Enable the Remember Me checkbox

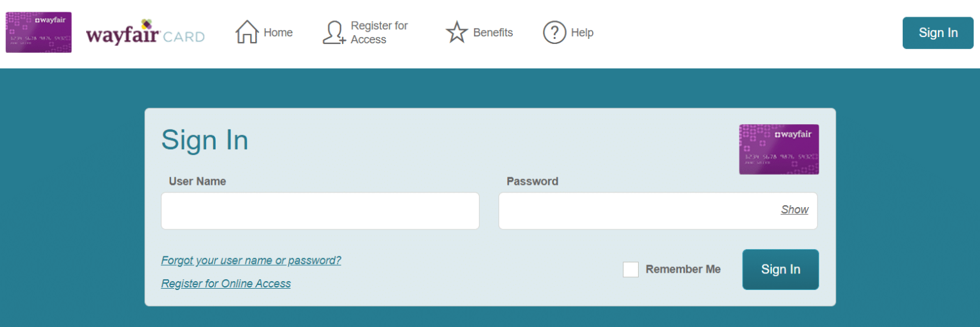pos(630,270)
